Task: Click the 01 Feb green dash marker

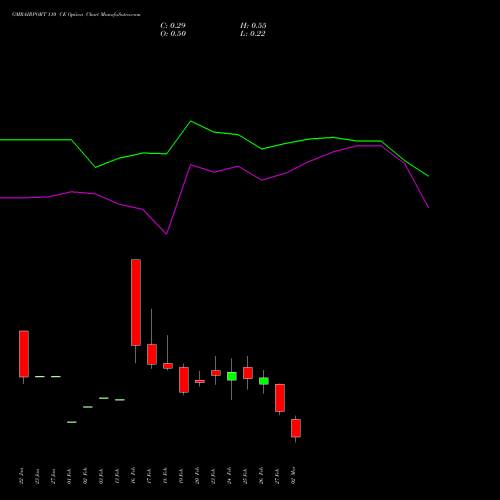Action: [72, 422]
